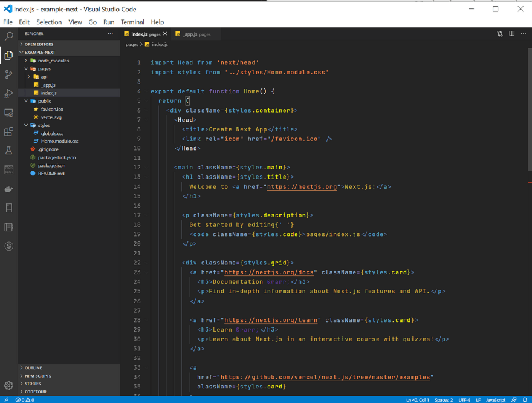Screen dimensions: 532x403
Task: Open the Explorer view icon
Action: click(9, 55)
